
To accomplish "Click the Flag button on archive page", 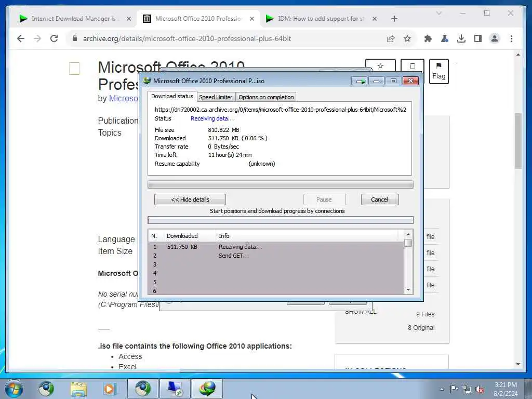I will point(438,71).
